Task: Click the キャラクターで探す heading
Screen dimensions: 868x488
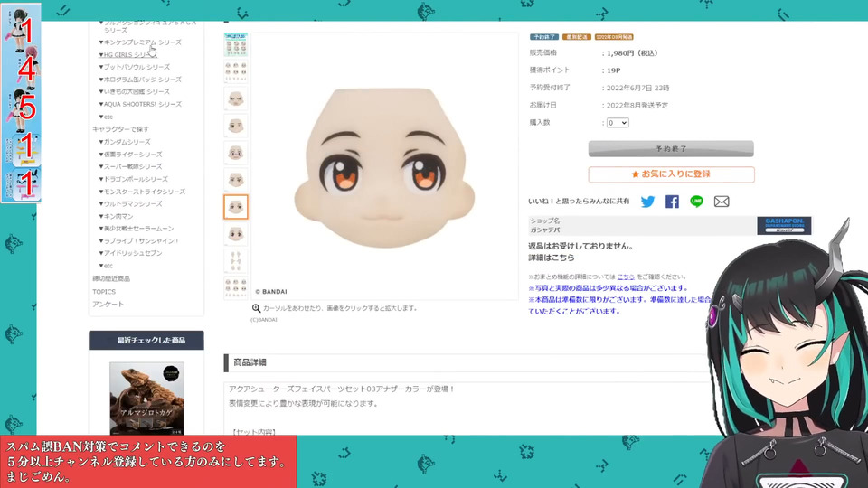Action: coord(120,129)
